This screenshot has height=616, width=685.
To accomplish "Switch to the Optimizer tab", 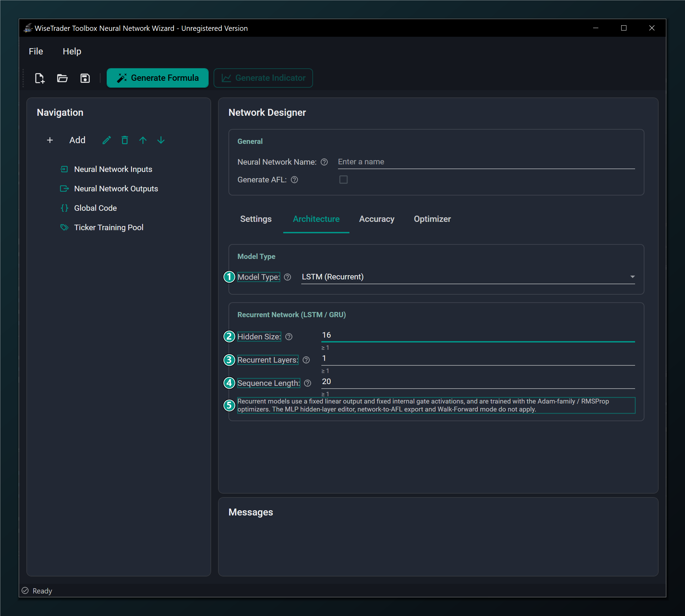I will [432, 219].
